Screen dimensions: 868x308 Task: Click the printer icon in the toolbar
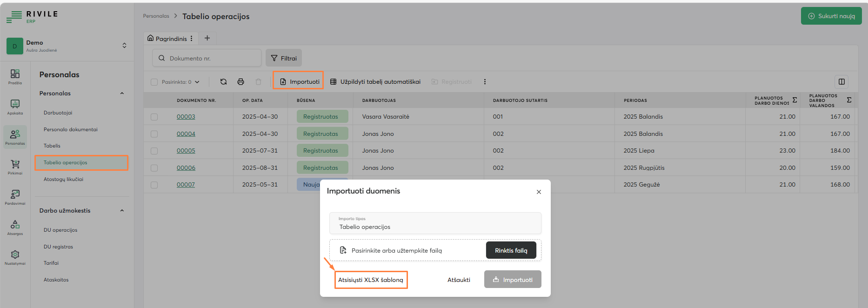click(x=240, y=82)
